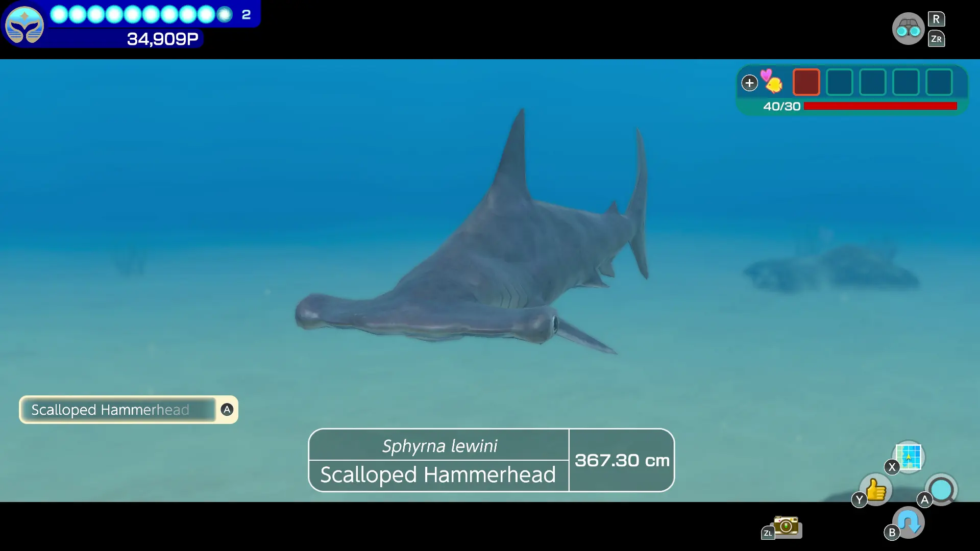Click the blue return arrow icon
This screenshot has width=980, height=551.
909,522
